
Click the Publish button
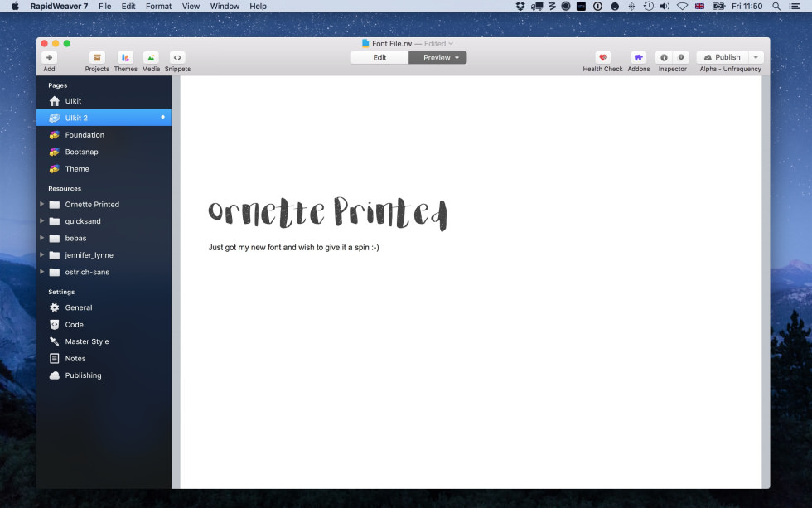click(723, 57)
